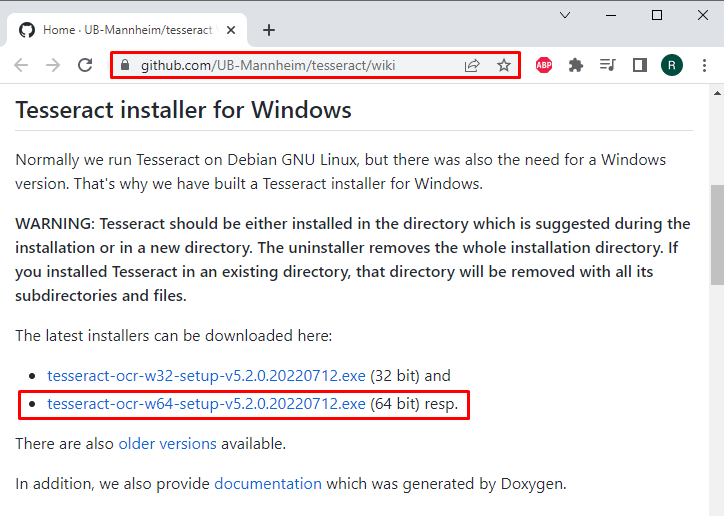
Task: Open the older versions link
Action: tap(168, 444)
